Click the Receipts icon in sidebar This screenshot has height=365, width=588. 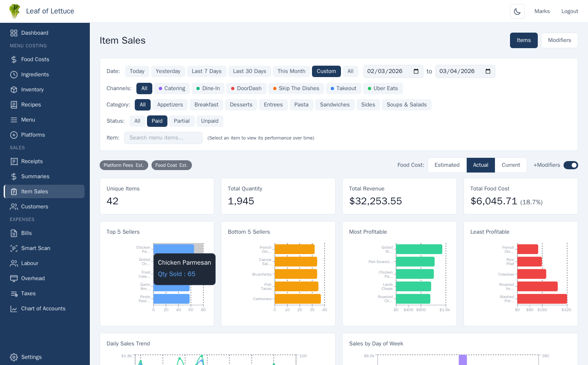tap(14, 161)
